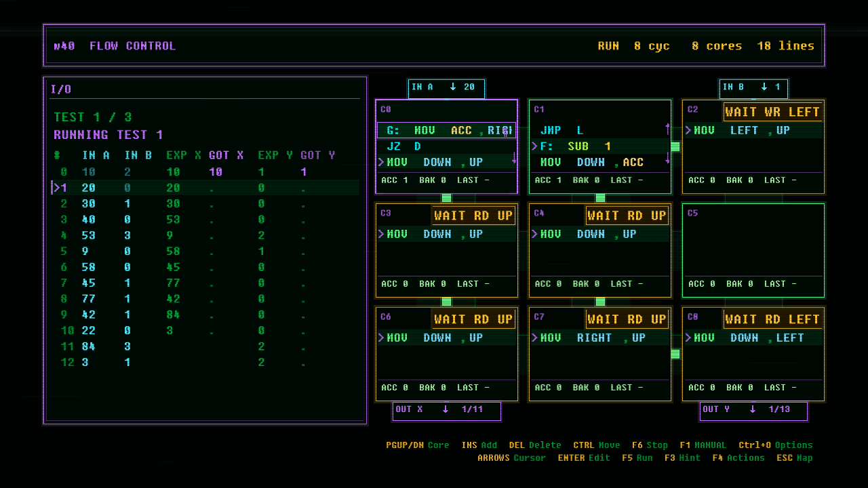The image size is (868, 488).
Task: Click WAIT RD UP status in C7
Action: click(x=627, y=319)
